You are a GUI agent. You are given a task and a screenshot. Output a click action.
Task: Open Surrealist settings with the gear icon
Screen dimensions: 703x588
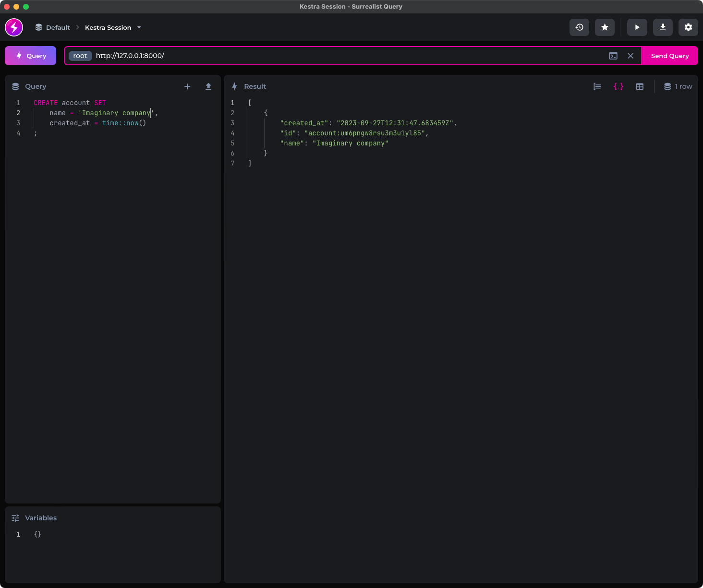click(x=688, y=27)
